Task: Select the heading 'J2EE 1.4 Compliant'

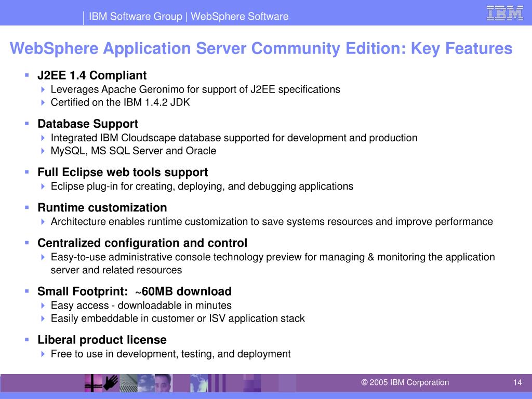Action: 92,75
